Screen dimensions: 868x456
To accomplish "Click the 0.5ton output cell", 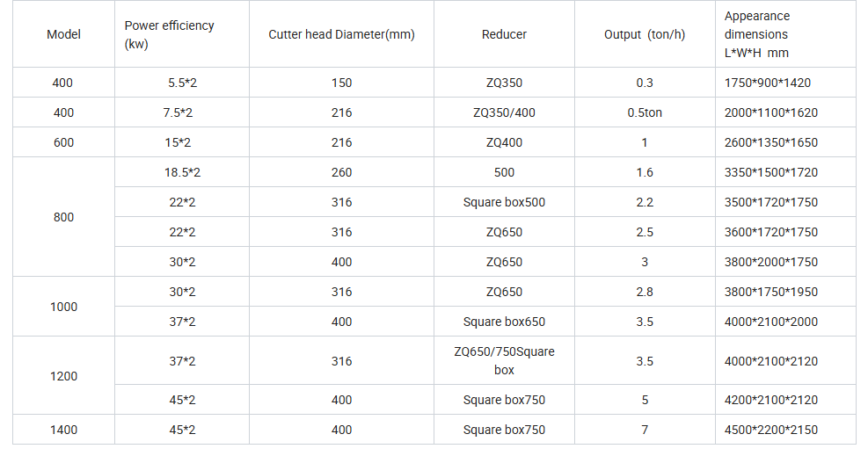I will (644, 112).
